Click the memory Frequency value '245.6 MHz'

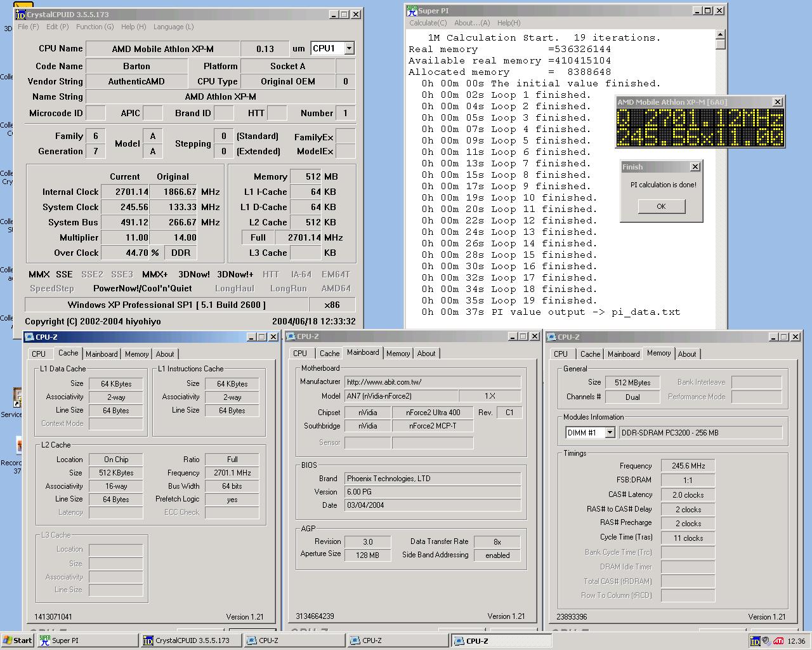688,466
